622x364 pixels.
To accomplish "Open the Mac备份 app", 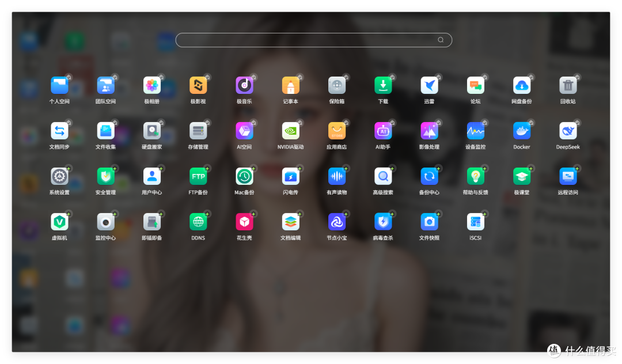I will point(244,176).
